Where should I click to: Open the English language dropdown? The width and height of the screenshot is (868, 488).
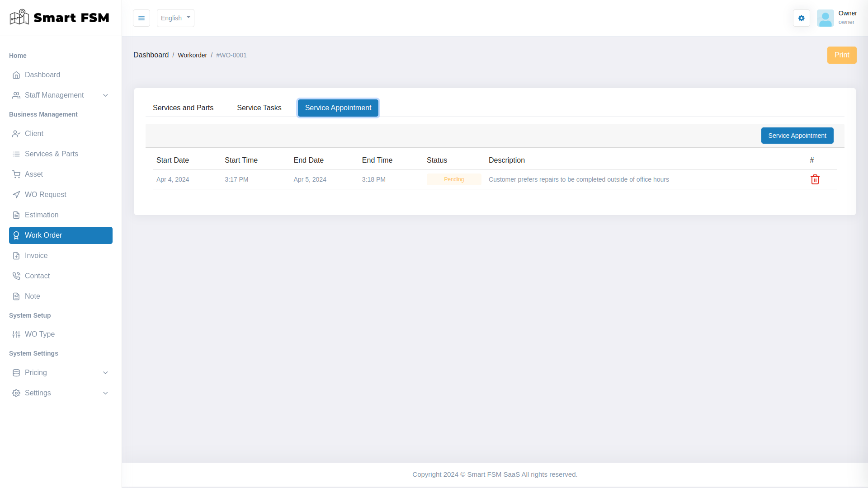tap(175, 18)
